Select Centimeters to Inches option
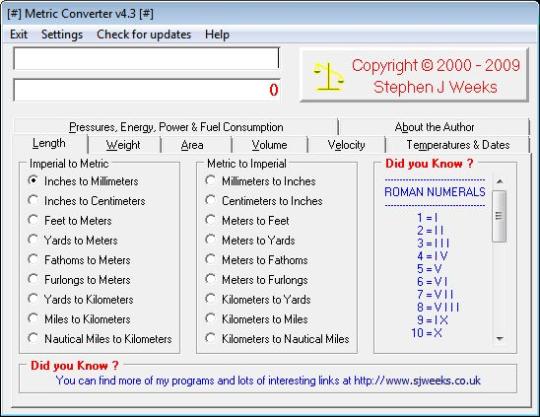Screen dimensions: 540x417 [x=264, y=201]
